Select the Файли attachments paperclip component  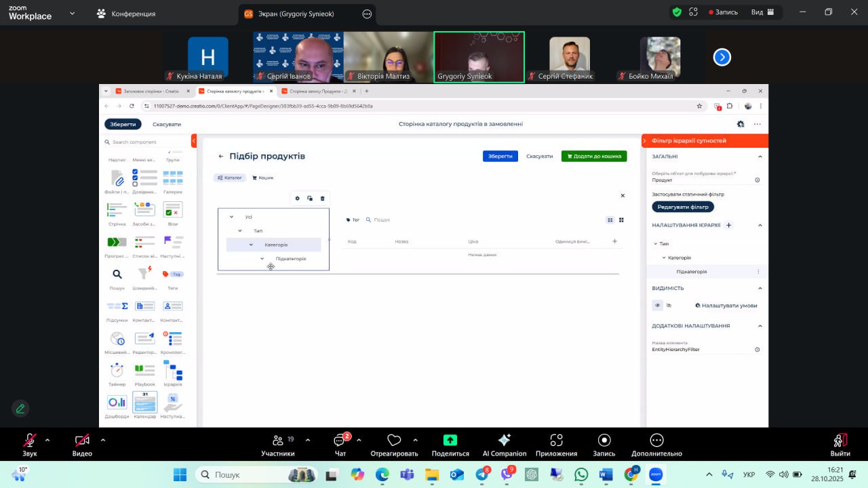[117, 178]
